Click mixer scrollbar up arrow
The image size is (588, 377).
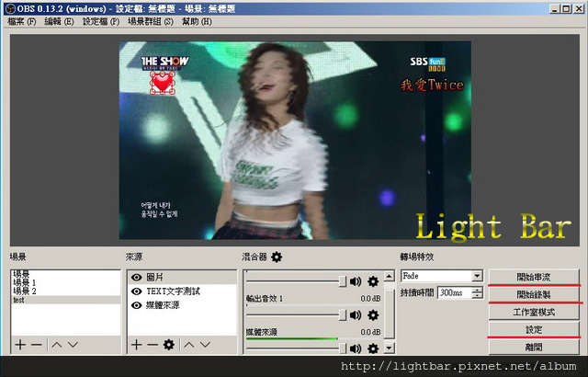coord(390,277)
